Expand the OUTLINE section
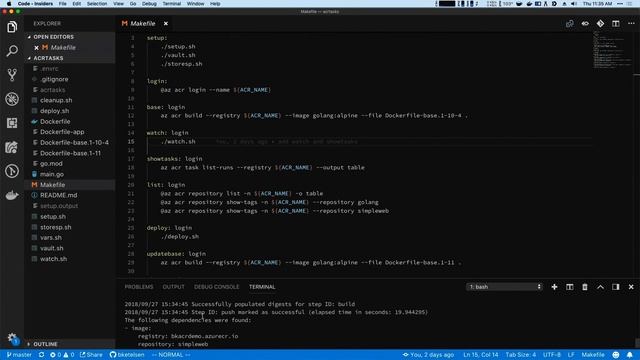 coord(45,344)
